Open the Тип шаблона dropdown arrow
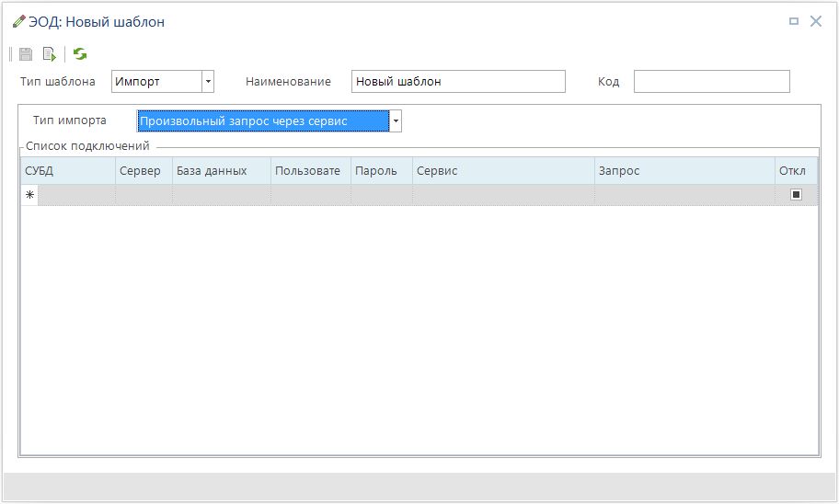Screen dimensions: 839x504 (x=208, y=82)
